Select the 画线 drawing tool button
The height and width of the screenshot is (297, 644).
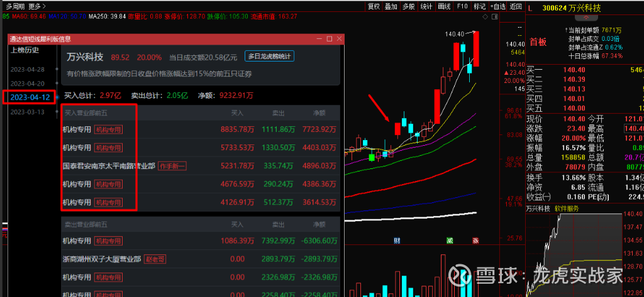click(x=445, y=6)
